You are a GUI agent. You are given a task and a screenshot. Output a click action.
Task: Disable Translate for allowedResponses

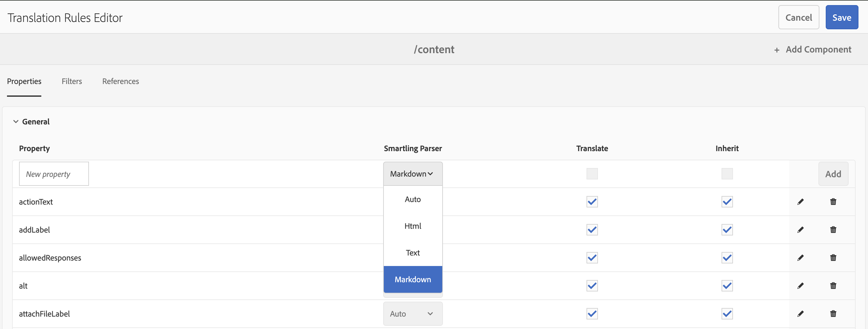[592, 258]
